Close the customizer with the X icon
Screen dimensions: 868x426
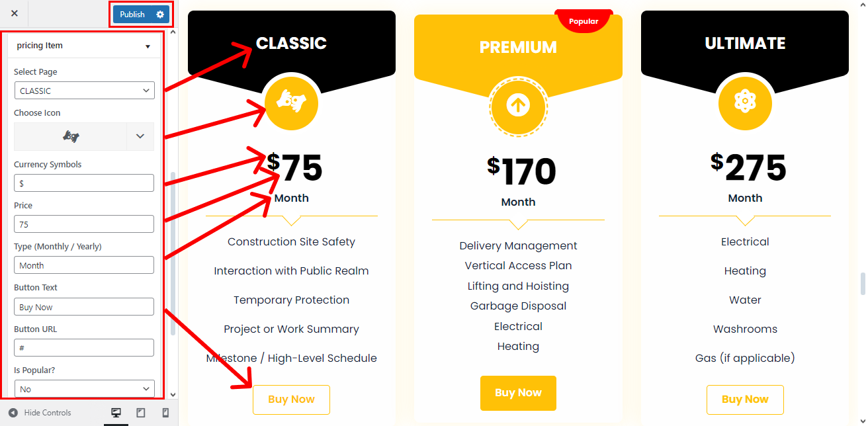coord(15,14)
